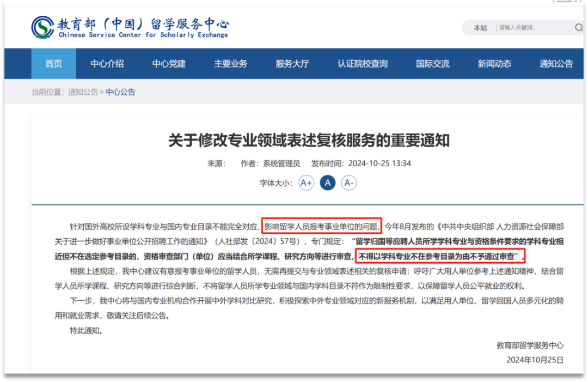
Task: Click the CSCSE logo icon
Action: [42, 27]
